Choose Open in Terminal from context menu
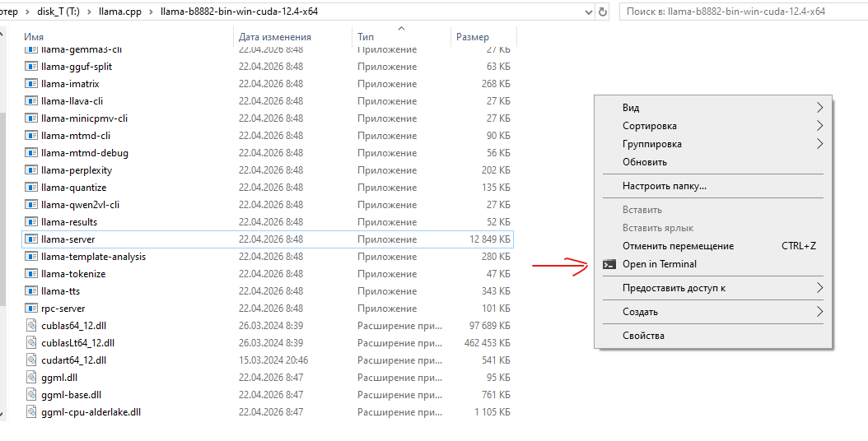Screen dimensions: 868x441 tap(660, 264)
